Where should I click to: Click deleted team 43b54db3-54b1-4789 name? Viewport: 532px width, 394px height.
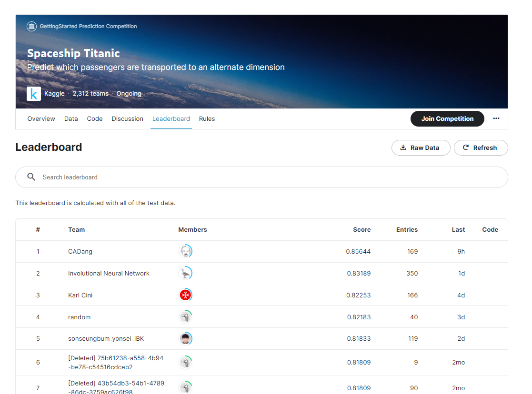pos(116,387)
